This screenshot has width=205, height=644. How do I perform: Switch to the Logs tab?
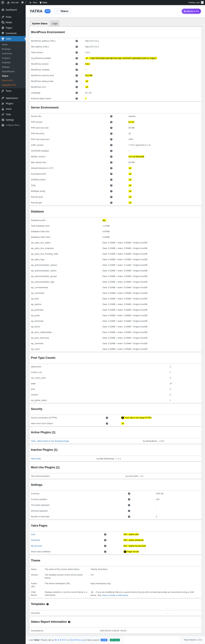click(x=55, y=24)
